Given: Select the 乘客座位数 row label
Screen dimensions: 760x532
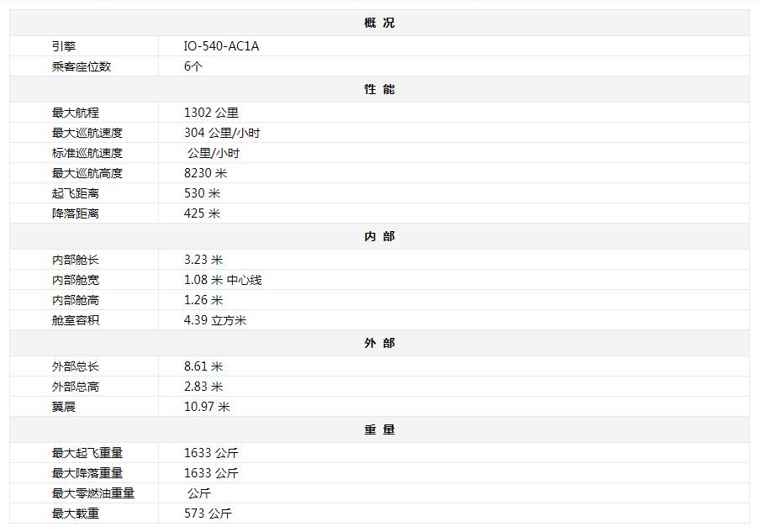Looking at the screenshot, I should [82, 66].
